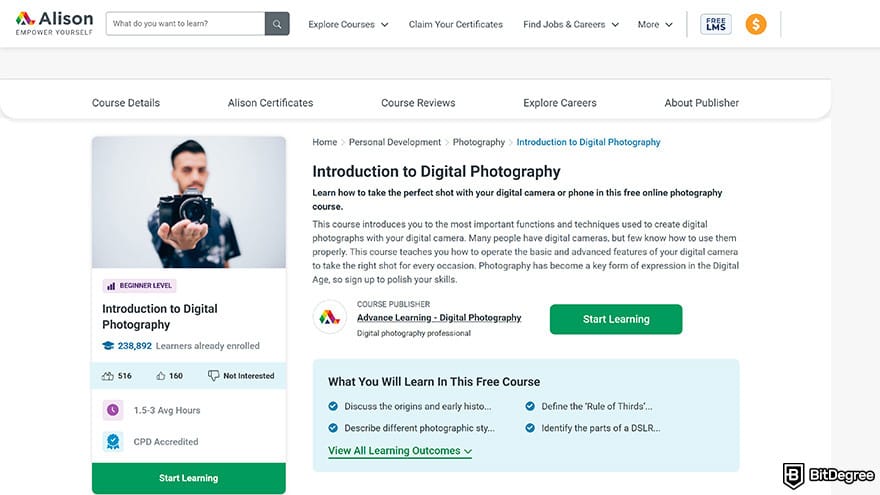The height and width of the screenshot is (495, 880).
Task: Click the 1.5-3 Avg Hours text
Action: (x=167, y=410)
